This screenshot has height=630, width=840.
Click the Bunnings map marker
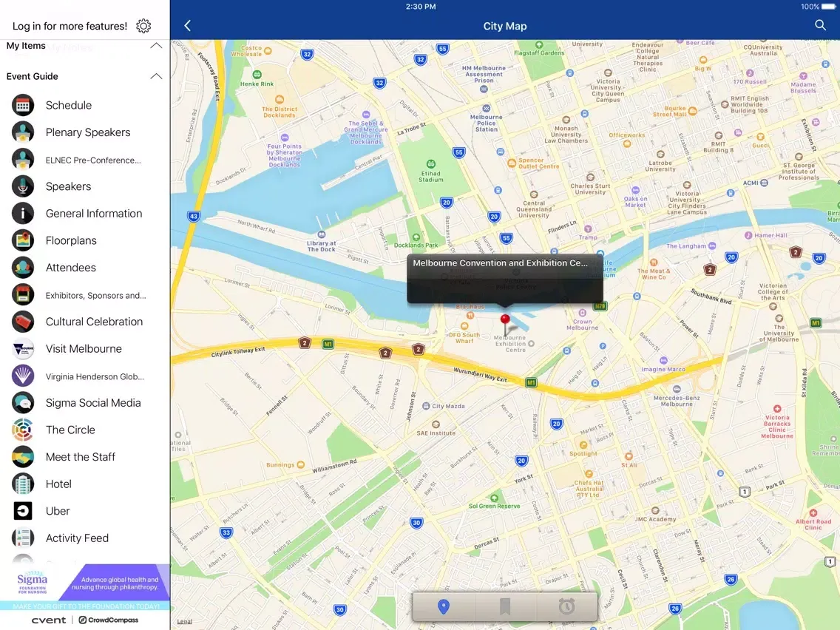click(x=300, y=464)
